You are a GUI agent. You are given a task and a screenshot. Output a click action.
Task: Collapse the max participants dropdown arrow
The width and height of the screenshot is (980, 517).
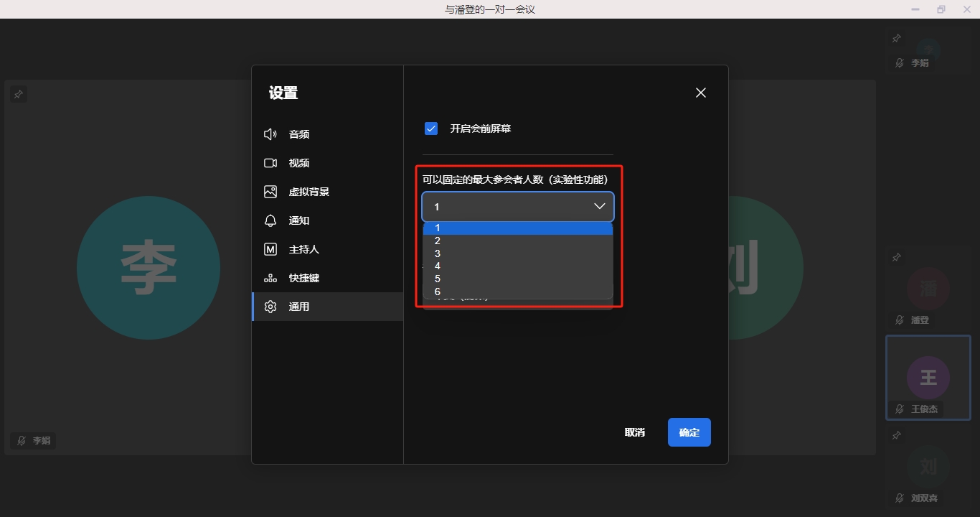point(600,207)
